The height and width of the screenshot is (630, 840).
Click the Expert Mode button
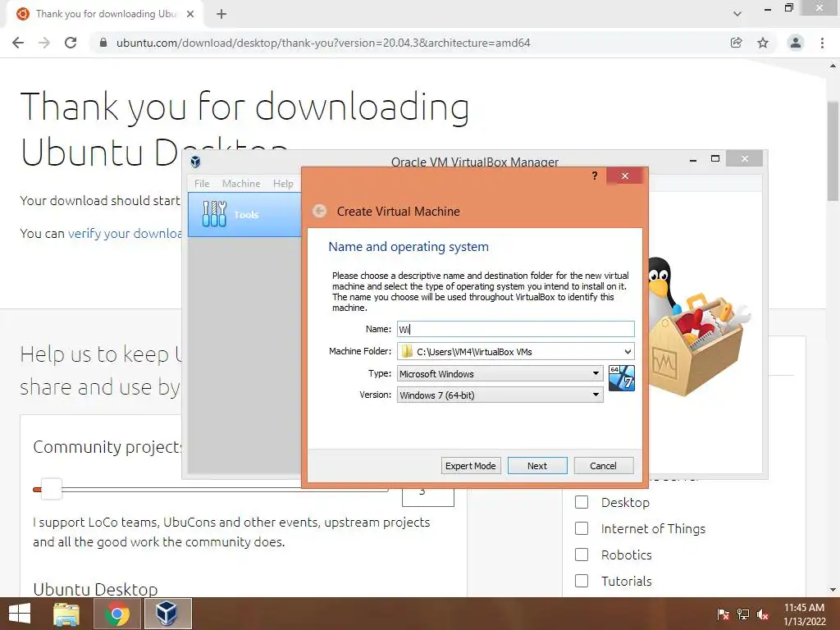coord(470,466)
